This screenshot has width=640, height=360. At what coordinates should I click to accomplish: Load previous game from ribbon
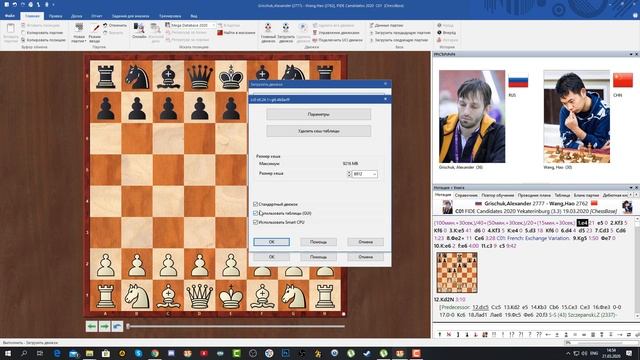(x=400, y=33)
